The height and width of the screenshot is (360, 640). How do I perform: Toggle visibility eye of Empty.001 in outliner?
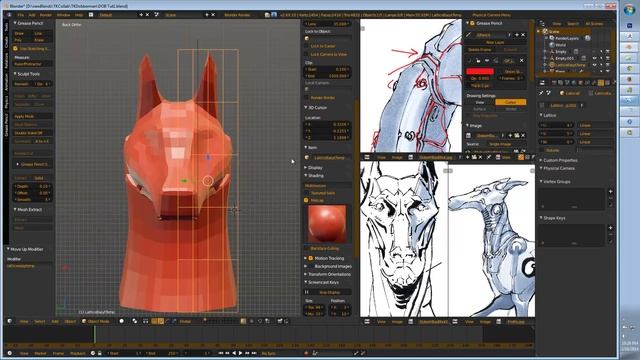594,58
